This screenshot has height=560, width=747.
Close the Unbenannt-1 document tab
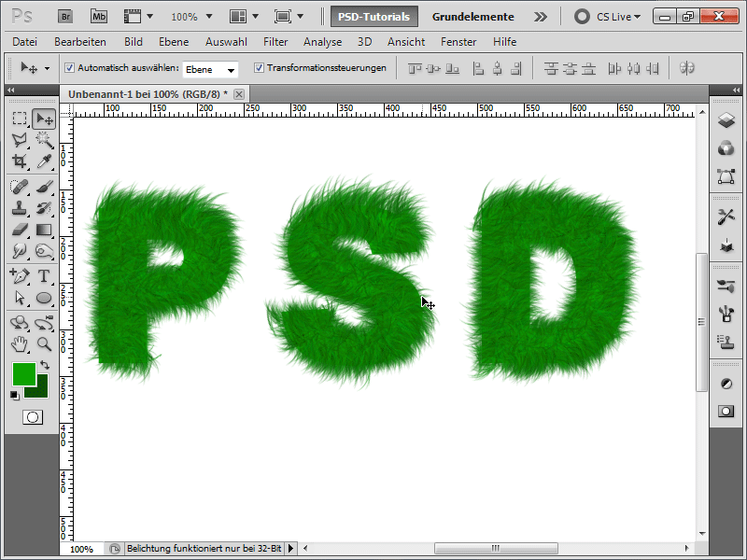point(239,94)
